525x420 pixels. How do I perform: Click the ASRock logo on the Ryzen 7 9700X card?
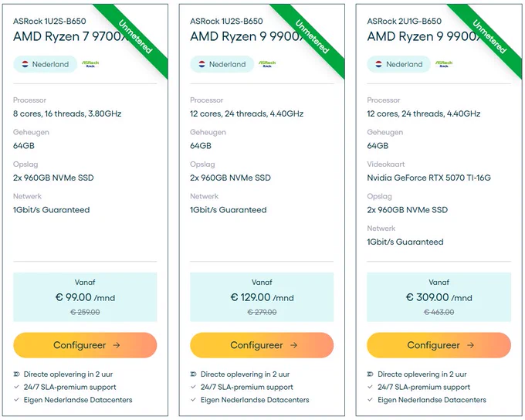click(x=90, y=63)
